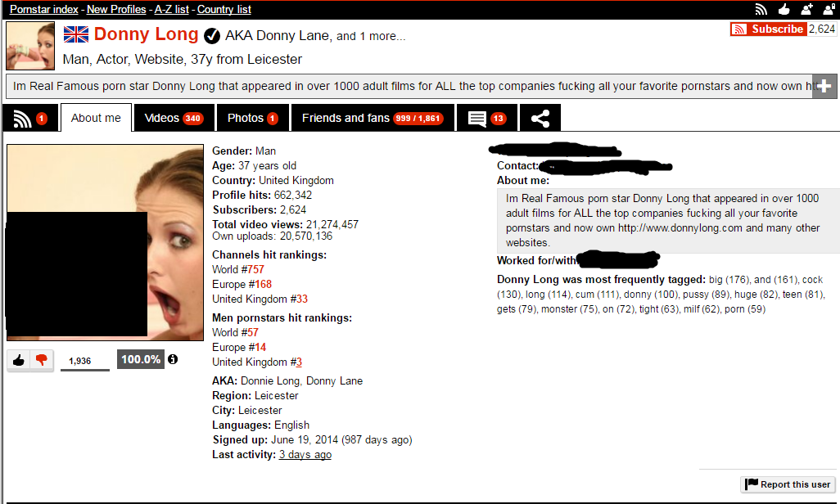Click the "Age: 37 years old" line

(x=254, y=165)
